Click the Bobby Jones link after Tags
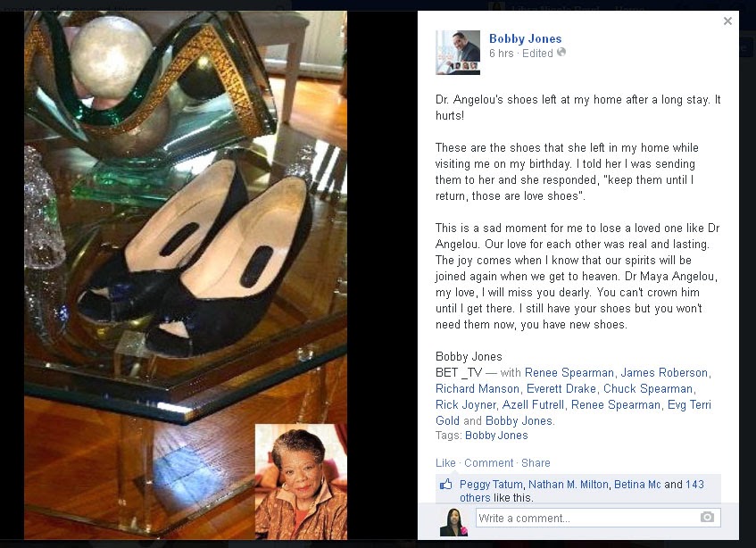This screenshot has width=756, height=548. (x=496, y=436)
